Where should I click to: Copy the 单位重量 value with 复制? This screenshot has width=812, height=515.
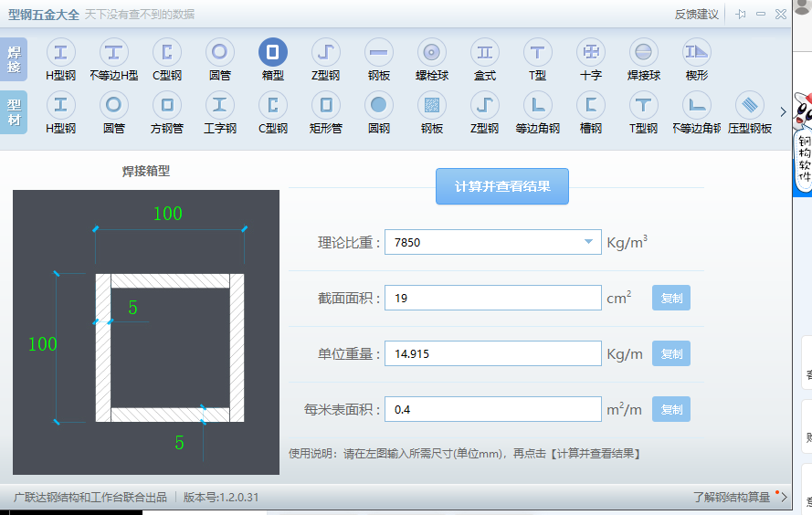click(671, 353)
